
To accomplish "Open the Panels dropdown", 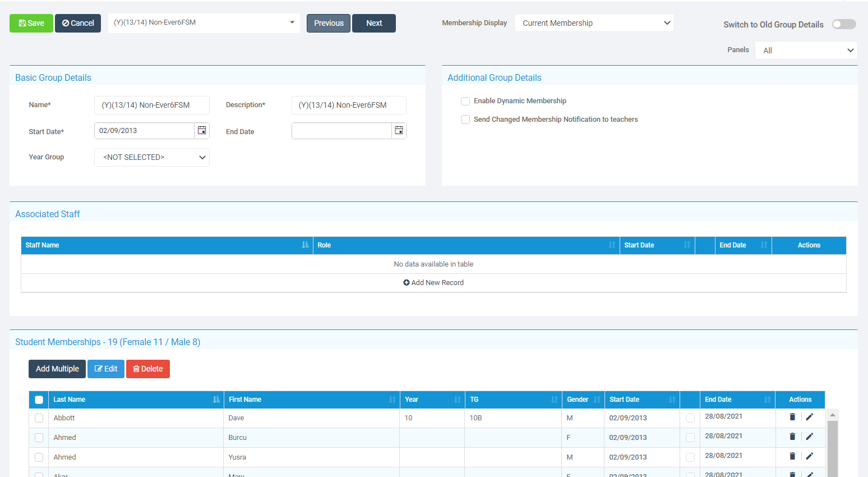I will tap(806, 50).
